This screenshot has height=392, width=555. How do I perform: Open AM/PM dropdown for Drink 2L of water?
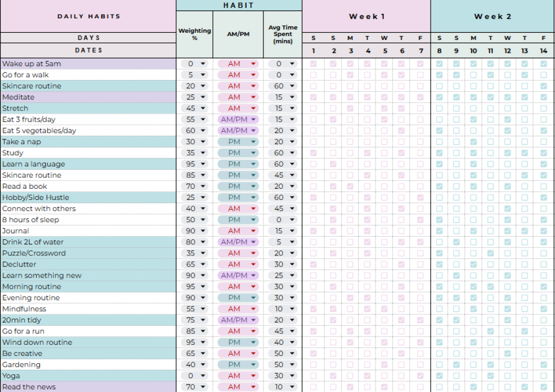coord(254,242)
